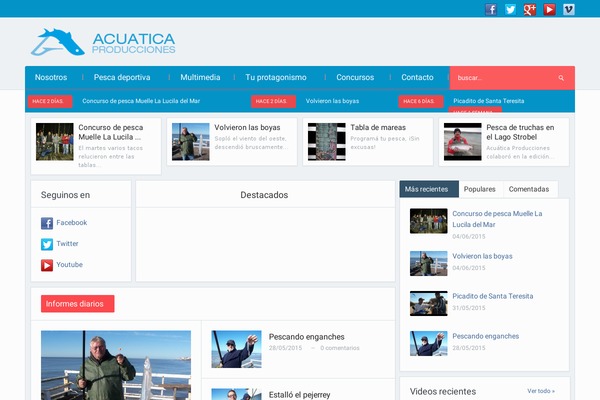Click the Tabla de mareas card thumbnail
The image size is (600, 400).
(x=327, y=142)
